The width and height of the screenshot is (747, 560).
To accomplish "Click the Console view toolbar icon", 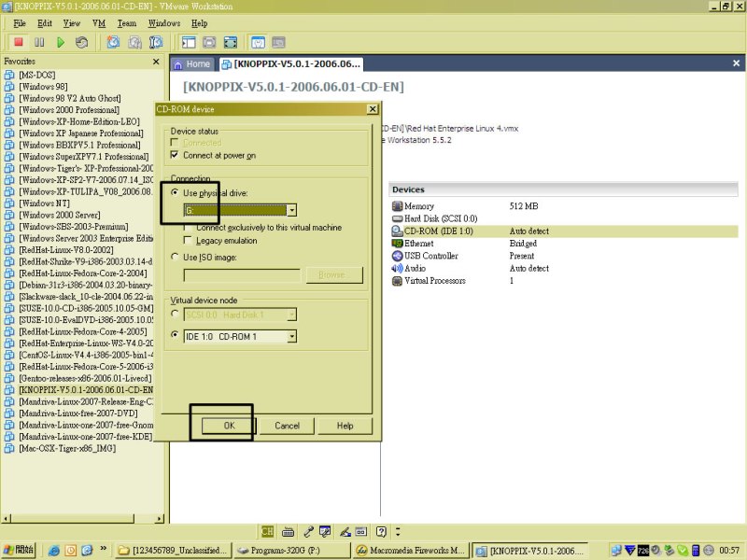I will 278,42.
